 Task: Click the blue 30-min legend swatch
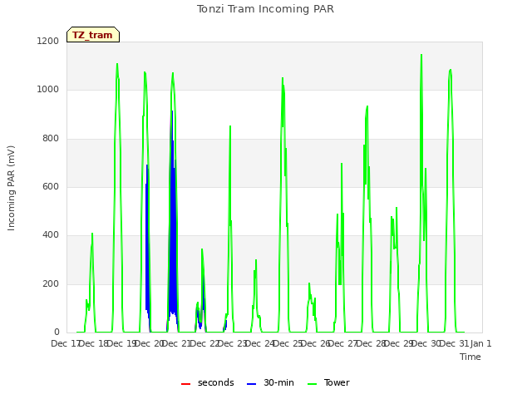coord(251,384)
